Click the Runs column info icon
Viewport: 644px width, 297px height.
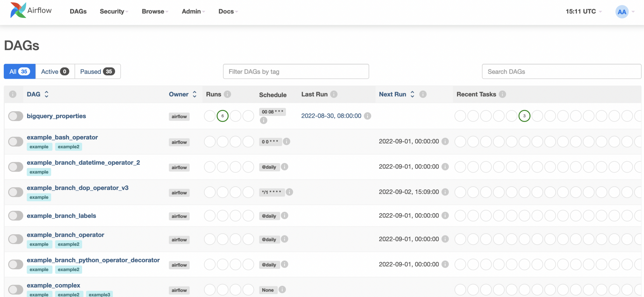228,94
